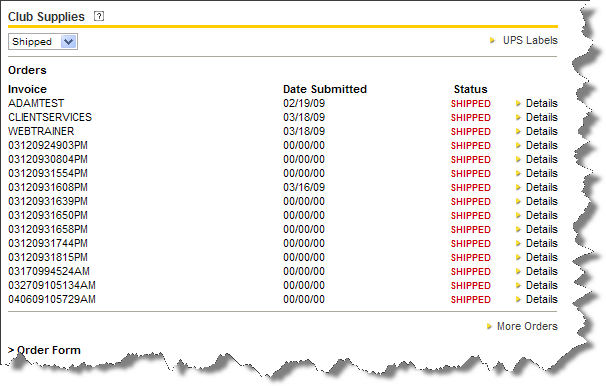The image size is (606, 386).
Task: Open Details for invoice 03120931608PM
Action: [x=541, y=187]
